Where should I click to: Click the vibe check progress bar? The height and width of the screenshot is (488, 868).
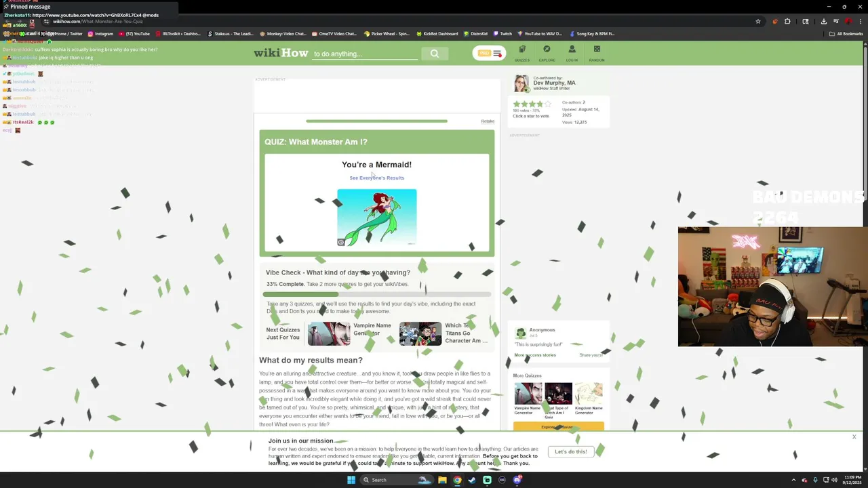point(376,294)
